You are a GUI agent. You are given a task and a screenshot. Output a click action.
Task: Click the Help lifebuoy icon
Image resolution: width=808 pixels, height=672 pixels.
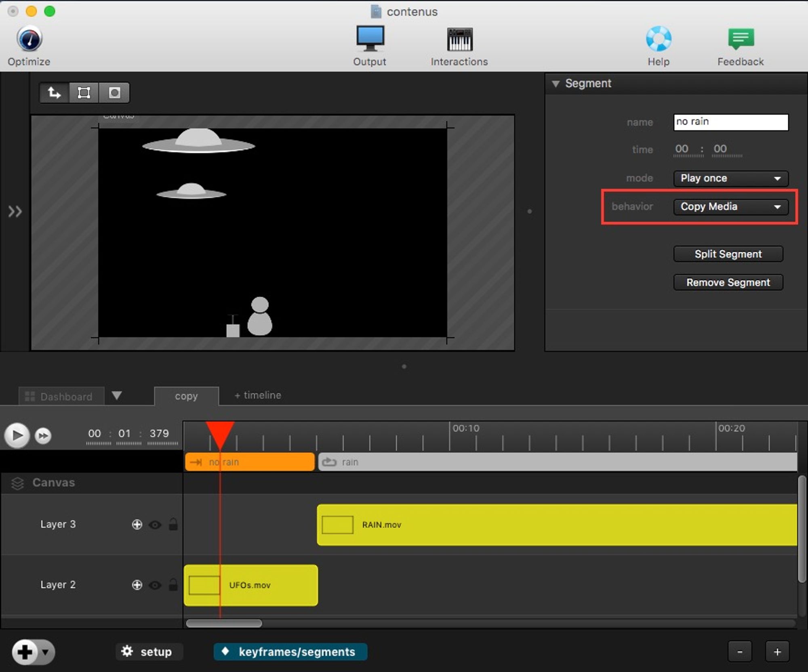point(659,39)
